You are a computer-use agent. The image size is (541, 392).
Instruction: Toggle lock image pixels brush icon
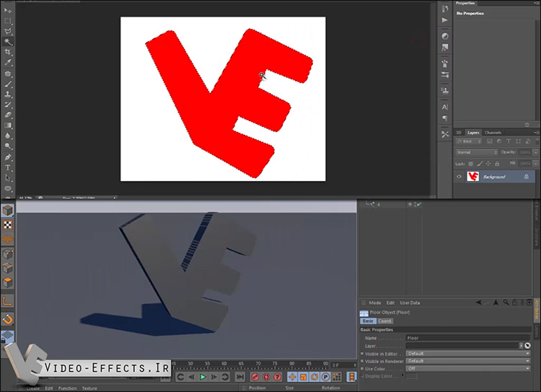[x=480, y=164]
